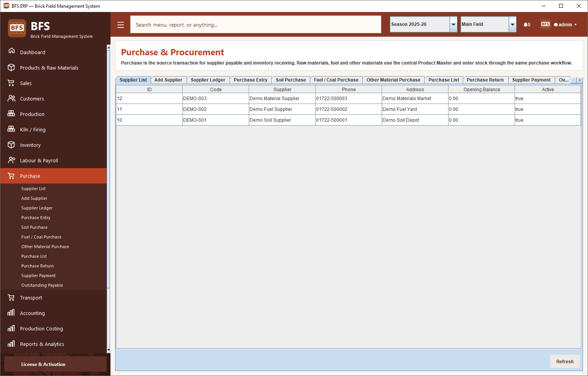The height and width of the screenshot is (376, 588).
Task: Open the Purchase Entry tab
Action: [250, 80]
